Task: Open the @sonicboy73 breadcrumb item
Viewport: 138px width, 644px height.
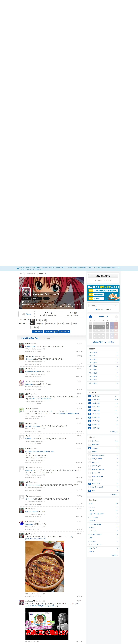Action: point(31,274)
